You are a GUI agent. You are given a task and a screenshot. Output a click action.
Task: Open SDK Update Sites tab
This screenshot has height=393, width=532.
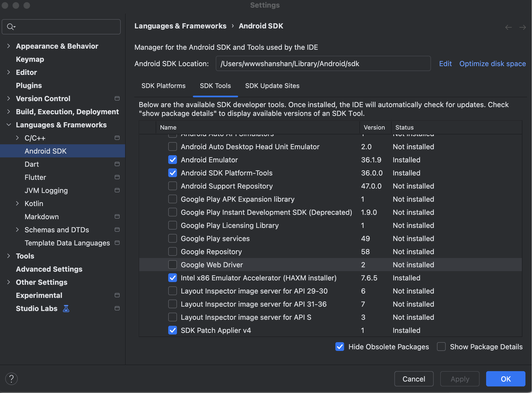(272, 86)
